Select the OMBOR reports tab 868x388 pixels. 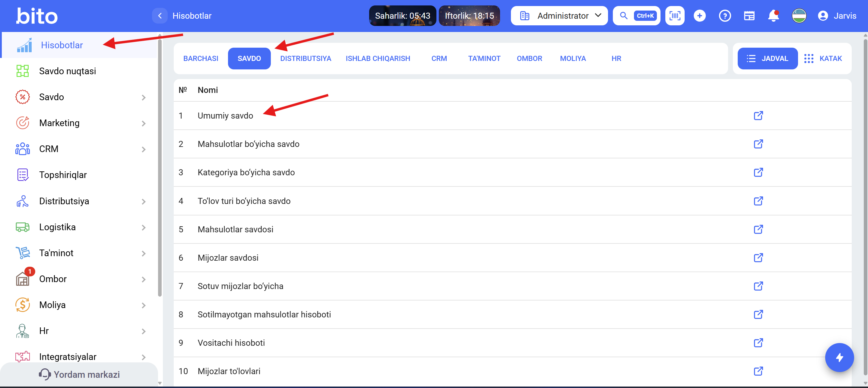(529, 58)
